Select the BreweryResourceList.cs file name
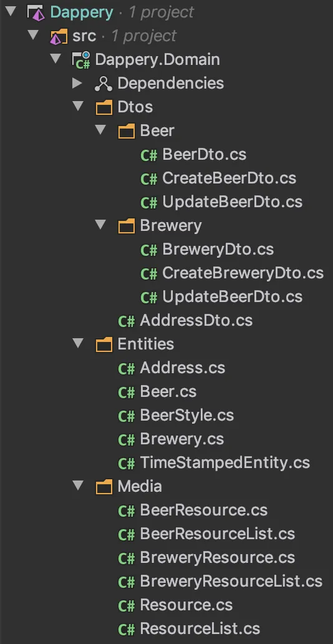 pos(231,581)
